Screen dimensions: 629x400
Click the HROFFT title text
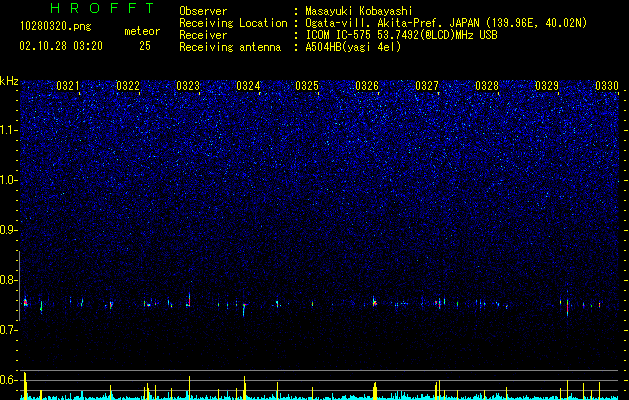click(x=103, y=8)
